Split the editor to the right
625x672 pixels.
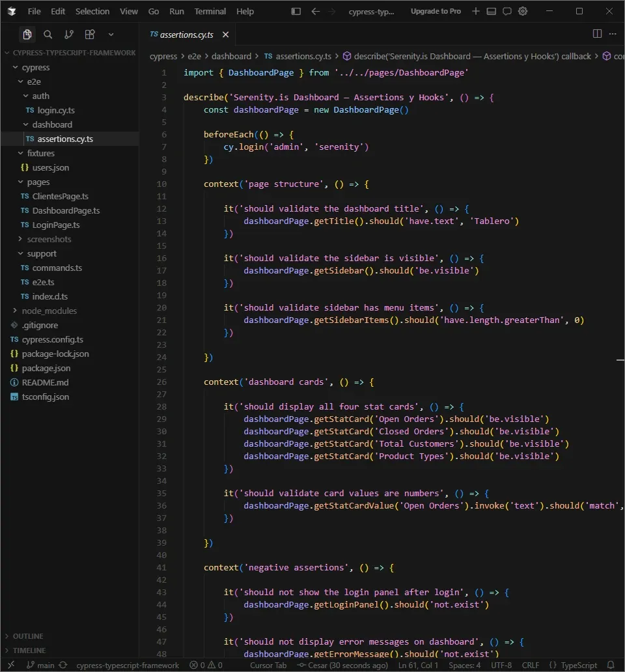597,33
